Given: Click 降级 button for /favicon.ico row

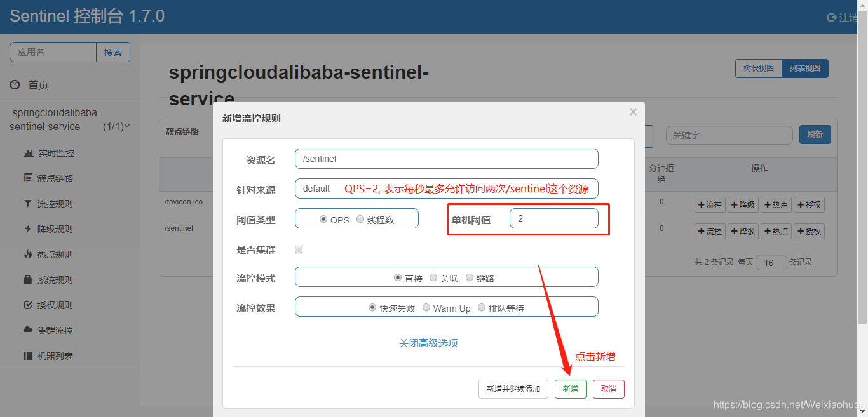Looking at the screenshot, I should point(743,204).
